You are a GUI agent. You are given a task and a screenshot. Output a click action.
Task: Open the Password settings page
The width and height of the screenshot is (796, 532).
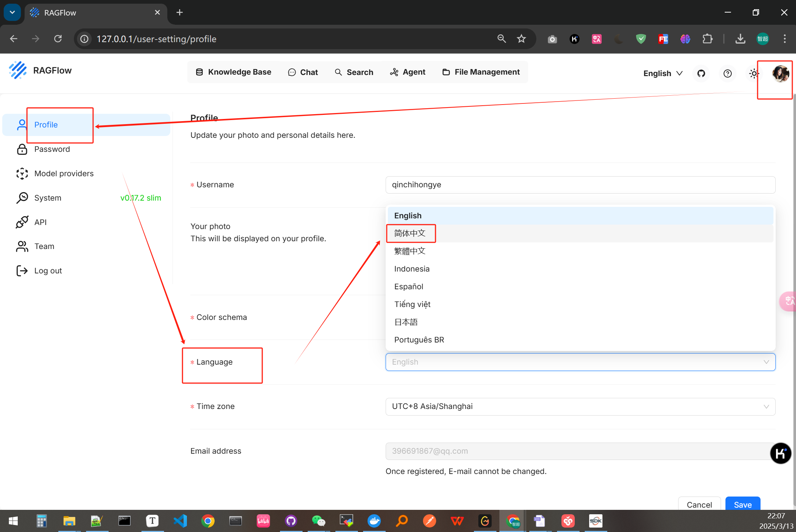(x=52, y=149)
